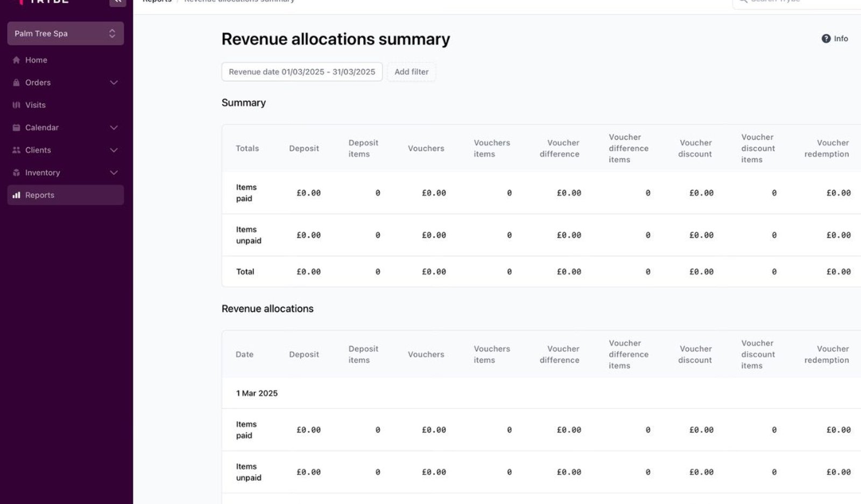The height and width of the screenshot is (504, 861).
Task: Collapse the sidebar with double chevron
Action: click(x=117, y=2)
